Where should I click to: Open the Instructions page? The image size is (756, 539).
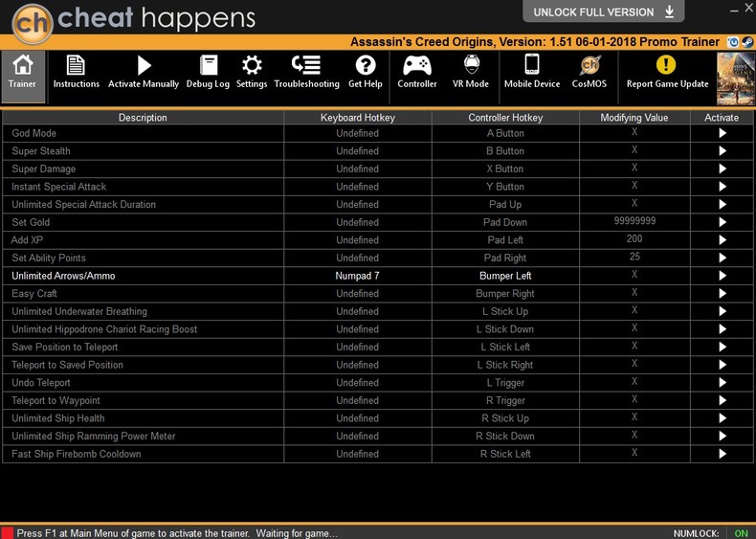[x=76, y=73]
